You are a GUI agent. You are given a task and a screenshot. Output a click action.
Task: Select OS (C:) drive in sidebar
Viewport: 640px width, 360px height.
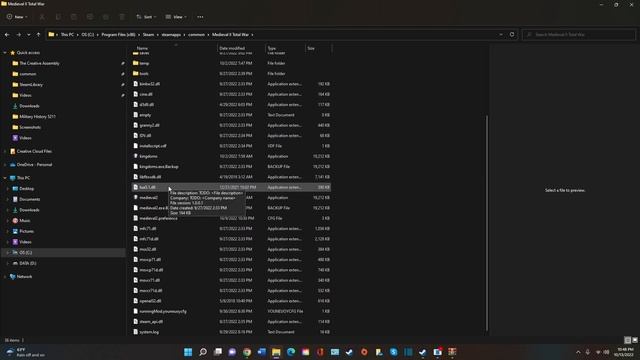click(x=25, y=253)
